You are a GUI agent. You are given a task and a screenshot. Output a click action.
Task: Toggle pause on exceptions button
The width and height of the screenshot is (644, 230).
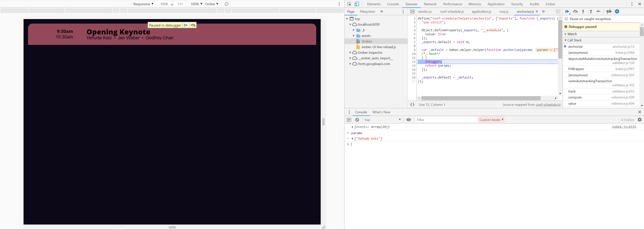pyautogui.click(x=617, y=12)
